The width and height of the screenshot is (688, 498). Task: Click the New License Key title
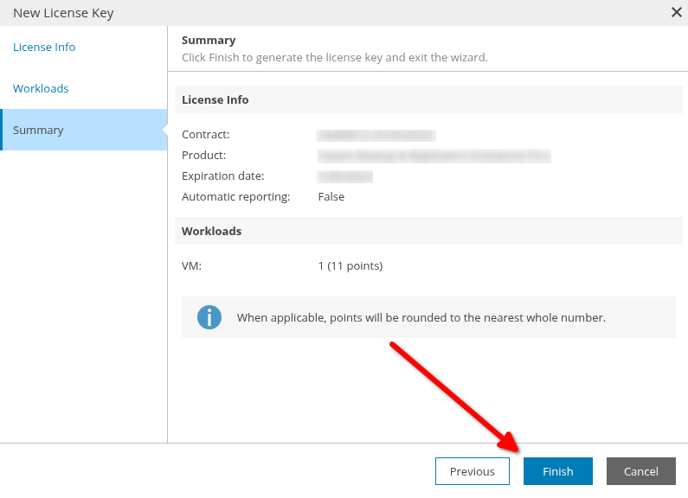63,13
